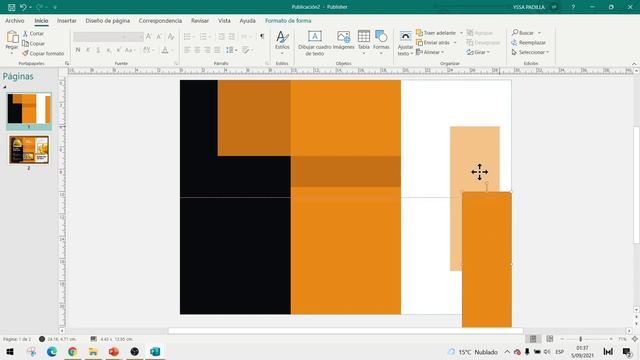640x360 pixels.
Task: Open the notifications center icon
Action: pyautogui.click(x=627, y=351)
